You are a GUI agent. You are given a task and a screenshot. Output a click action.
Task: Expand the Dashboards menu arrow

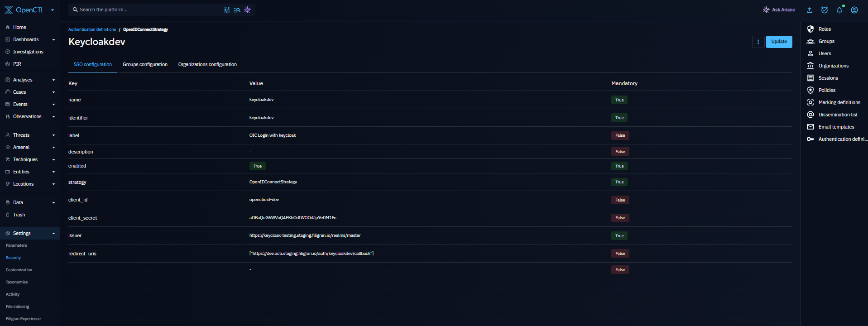tap(53, 40)
